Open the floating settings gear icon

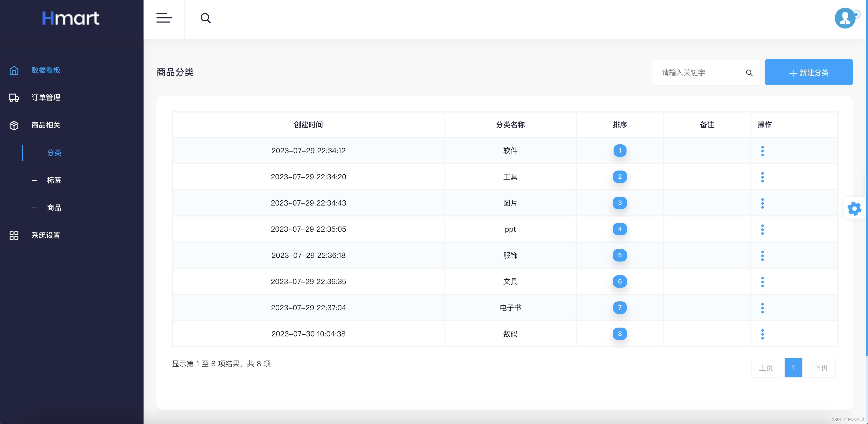854,209
